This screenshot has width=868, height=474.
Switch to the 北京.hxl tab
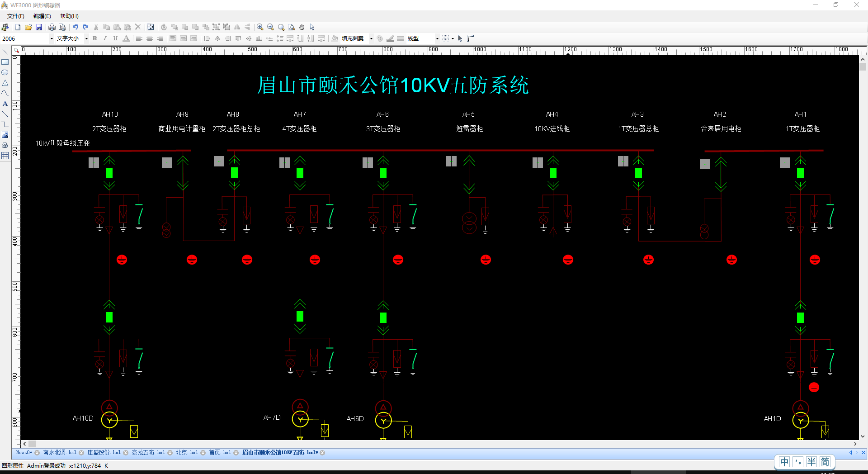(187, 452)
